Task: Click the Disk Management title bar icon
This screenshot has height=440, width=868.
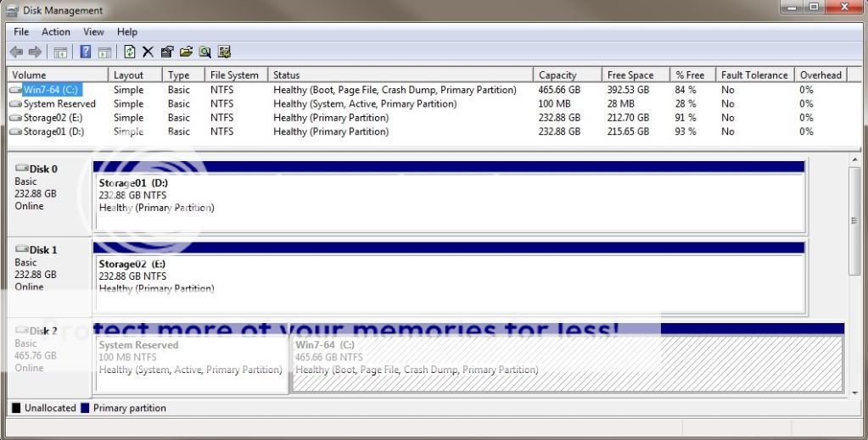Action: 12,10
